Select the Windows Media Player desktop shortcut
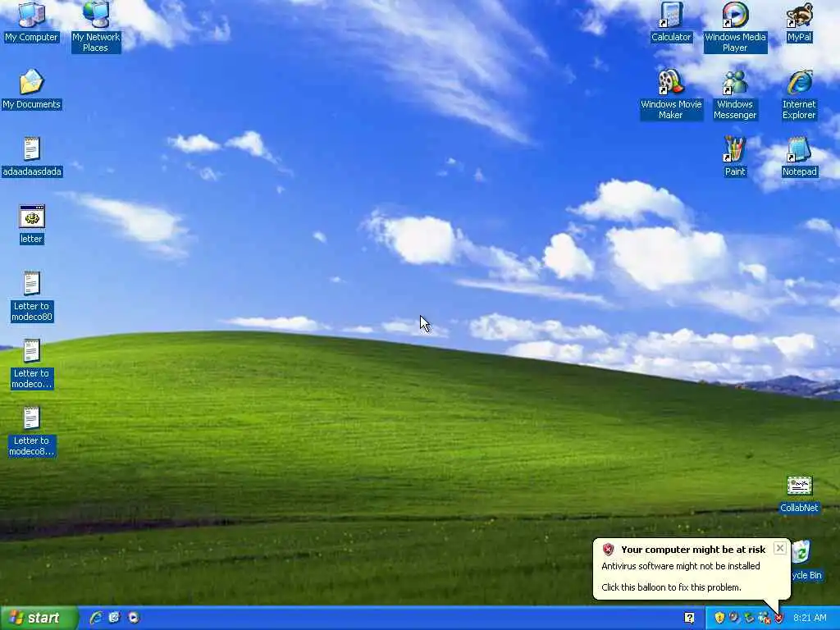The width and height of the screenshot is (840, 630). (x=735, y=25)
